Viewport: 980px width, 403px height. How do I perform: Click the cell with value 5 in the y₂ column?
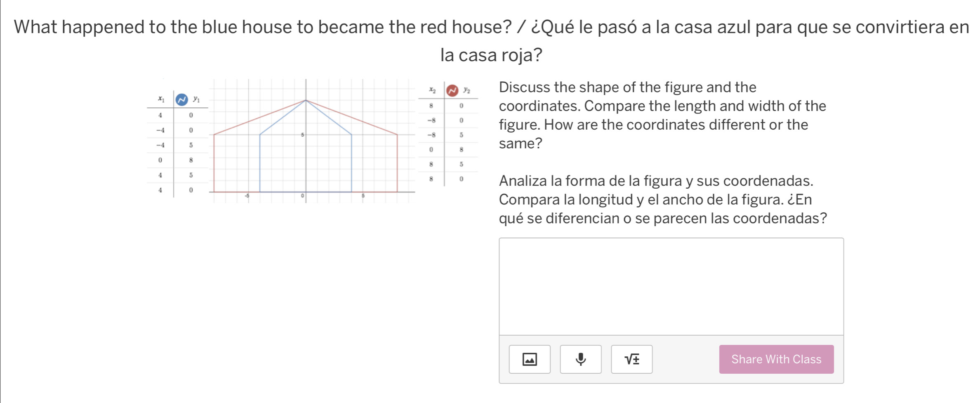462,134
